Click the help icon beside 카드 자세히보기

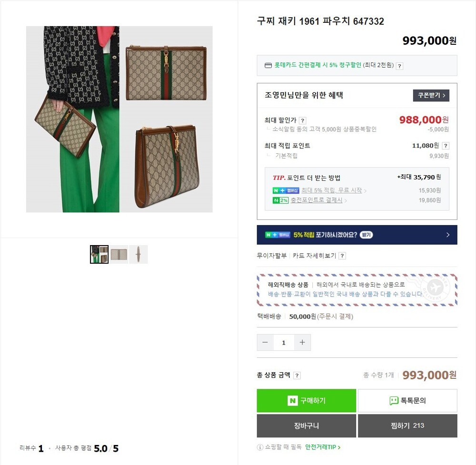(342, 256)
